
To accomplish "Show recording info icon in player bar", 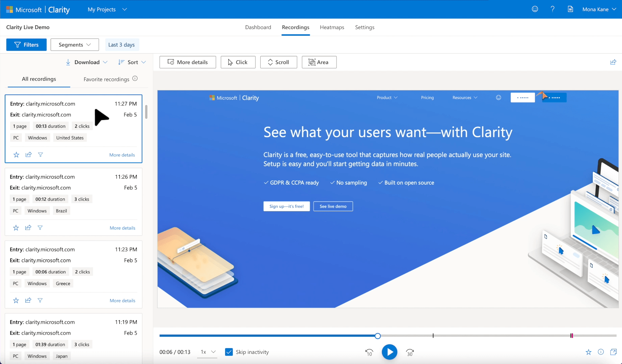I will point(601,352).
